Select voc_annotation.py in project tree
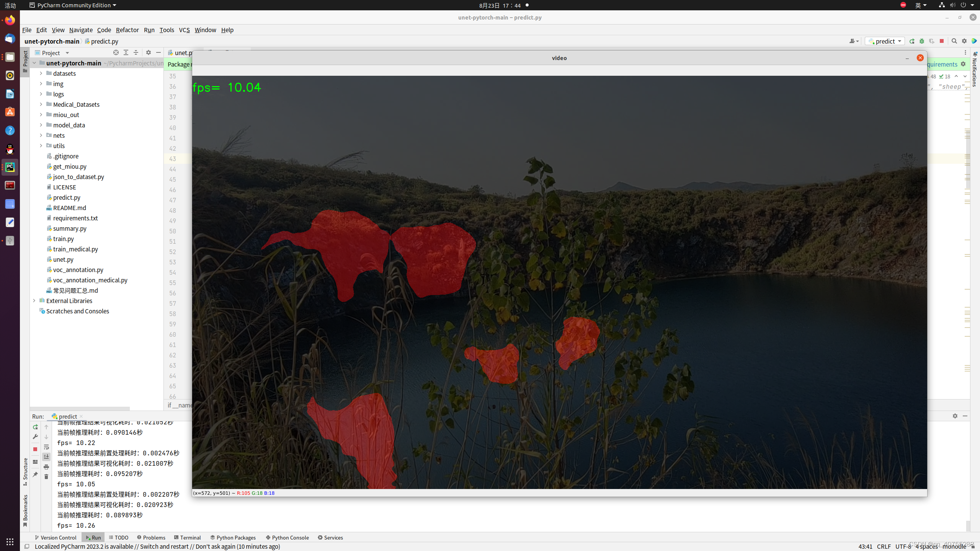The image size is (980, 551). click(x=78, y=270)
